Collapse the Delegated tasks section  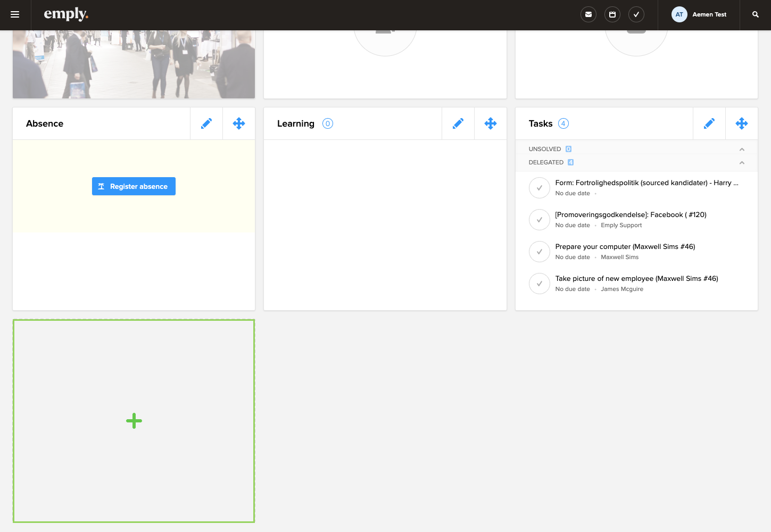[742, 163]
